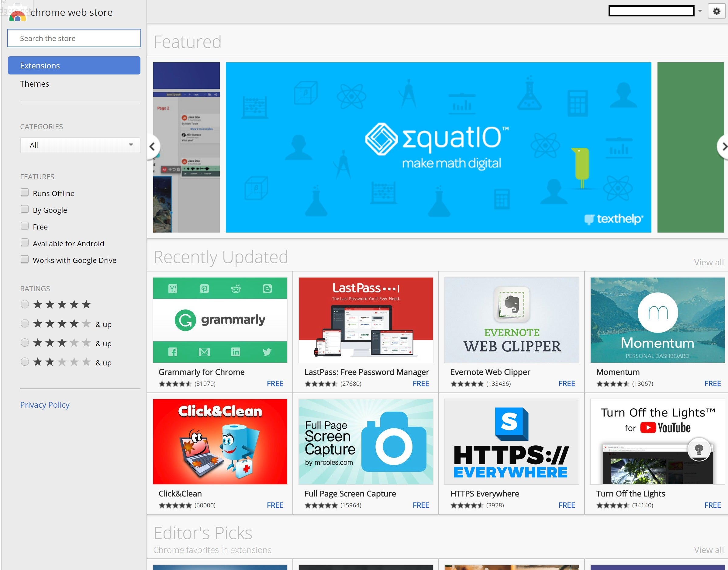Enable the Works with Google Drive checkbox
This screenshot has height=570, width=728.
pyautogui.click(x=24, y=259)
